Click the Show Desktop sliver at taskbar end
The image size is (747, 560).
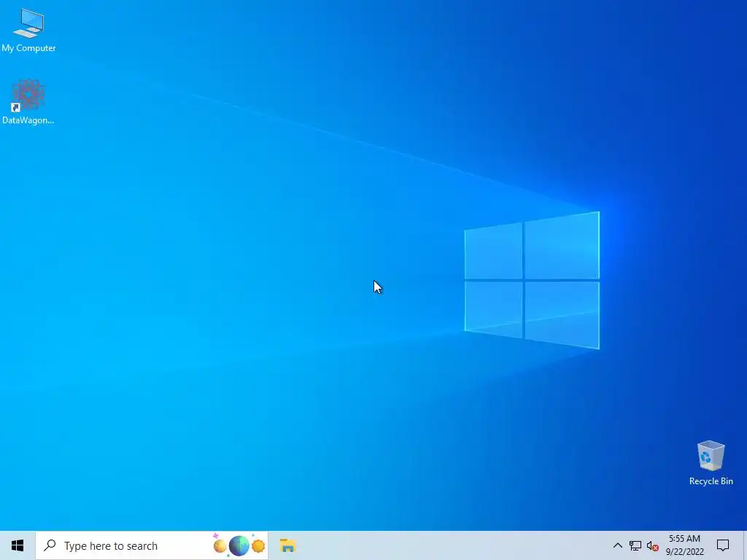(x=745, y=545)
